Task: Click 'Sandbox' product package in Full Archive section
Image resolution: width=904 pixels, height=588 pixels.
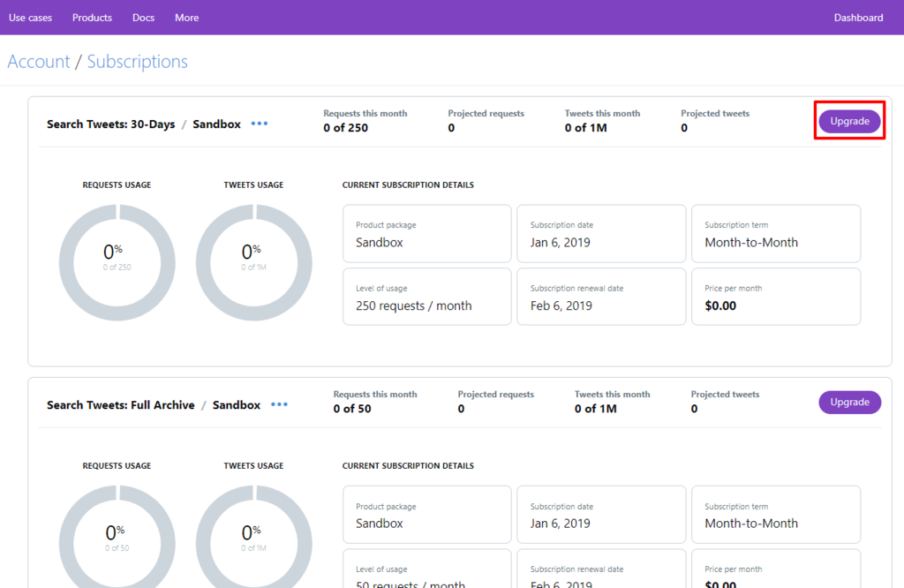Action: click(380, 523)
